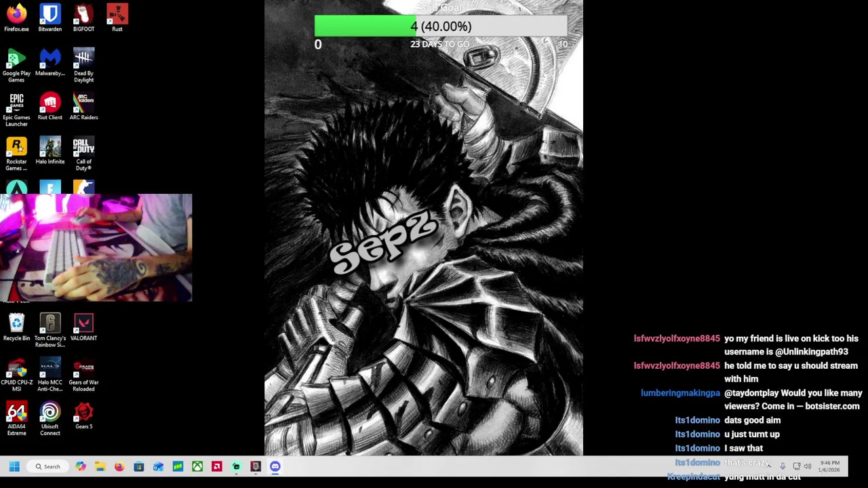Open AMD Software taskbar icon
Screen dimensions: 868x488
[x=217, y=466]
